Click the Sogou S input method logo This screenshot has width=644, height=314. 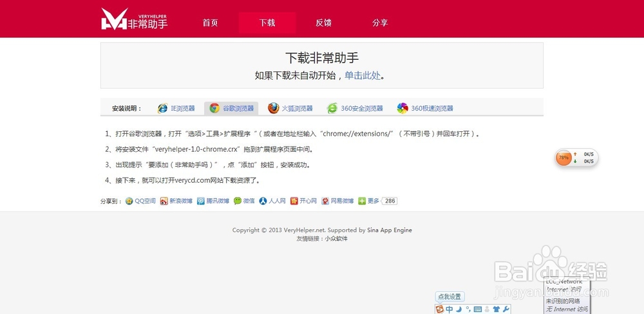[440, 309]
